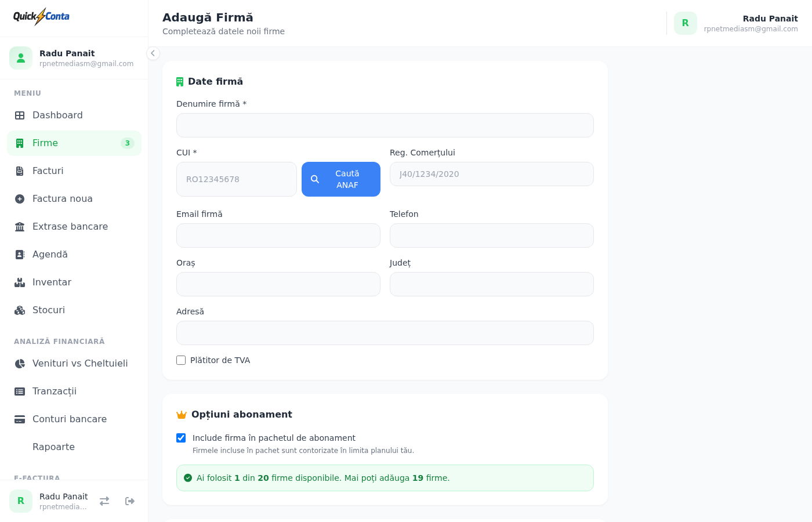The height and width of the screenshot is (522, 812).
Task: Log out using exit icon
Action: 130,501
